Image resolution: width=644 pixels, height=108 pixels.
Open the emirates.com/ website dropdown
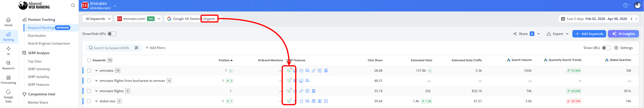(138, 19)
